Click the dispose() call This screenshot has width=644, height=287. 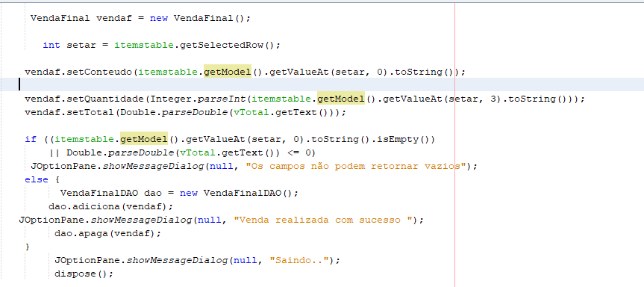pos(84,274)
